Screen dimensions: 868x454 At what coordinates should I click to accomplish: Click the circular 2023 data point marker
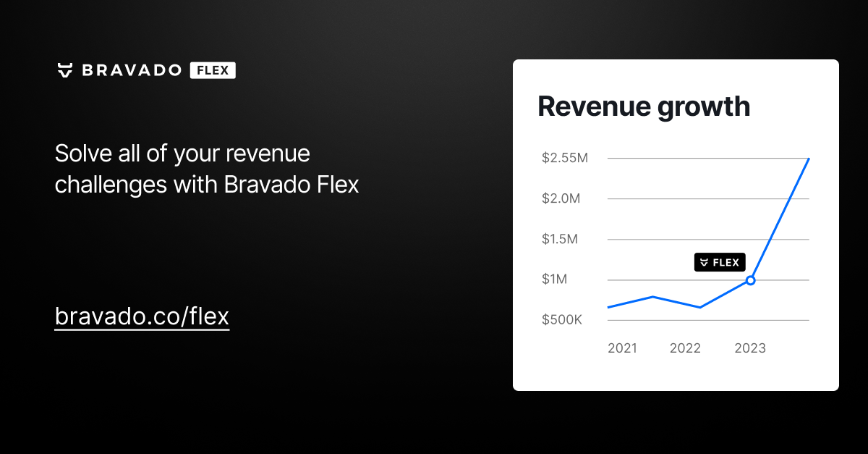(x=751, y=280)
